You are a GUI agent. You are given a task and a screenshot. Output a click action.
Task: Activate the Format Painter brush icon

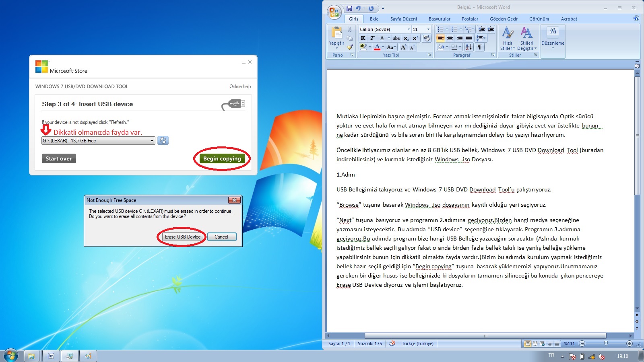pyautogui.click(x=350, y=47)
